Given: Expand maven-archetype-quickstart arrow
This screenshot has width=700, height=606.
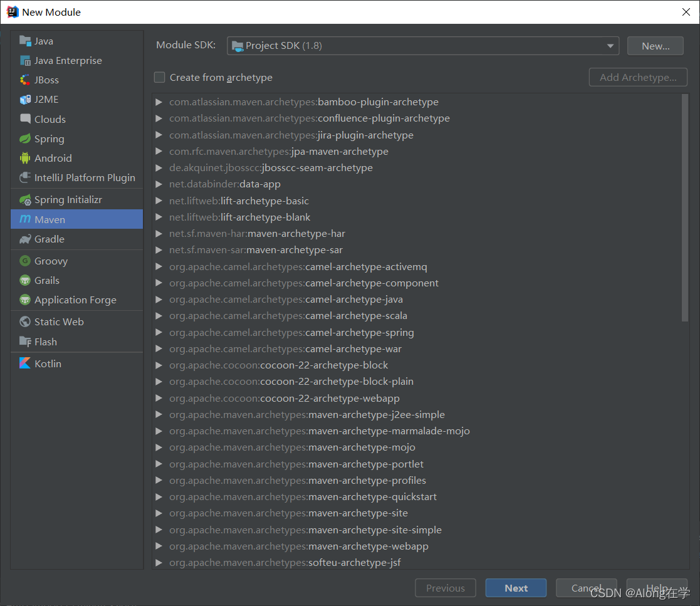Looking at the screenshot, I should pos(159,496).
